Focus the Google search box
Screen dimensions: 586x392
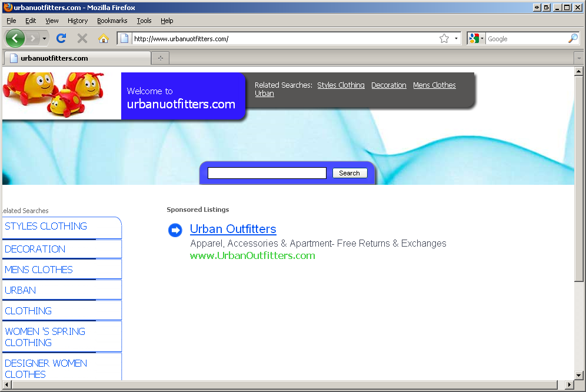tap(526, 38)
